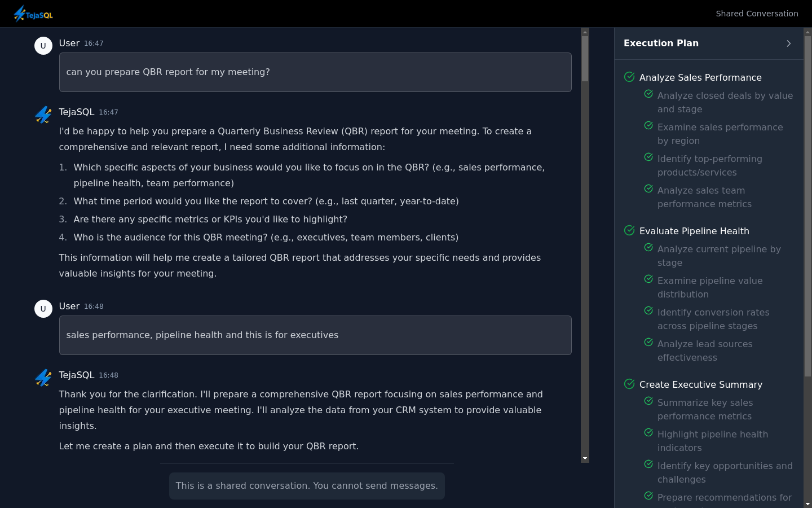The height and width of the screenshot is (508, 812).
Task: Click the 'can you prepare QBR report' message
Action: click(315, 72)
